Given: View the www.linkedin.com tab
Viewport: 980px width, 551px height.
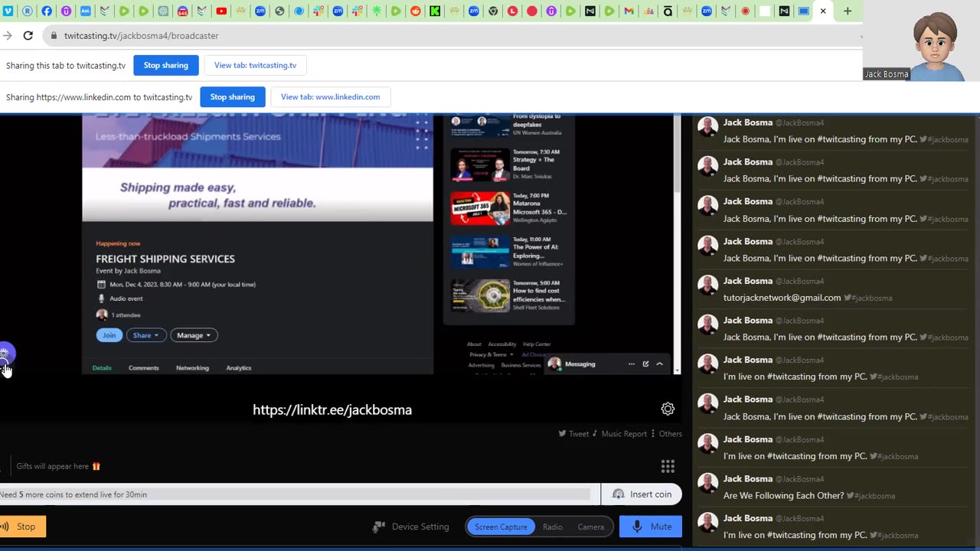Looking at the screenshot, I should coord(330,97).
